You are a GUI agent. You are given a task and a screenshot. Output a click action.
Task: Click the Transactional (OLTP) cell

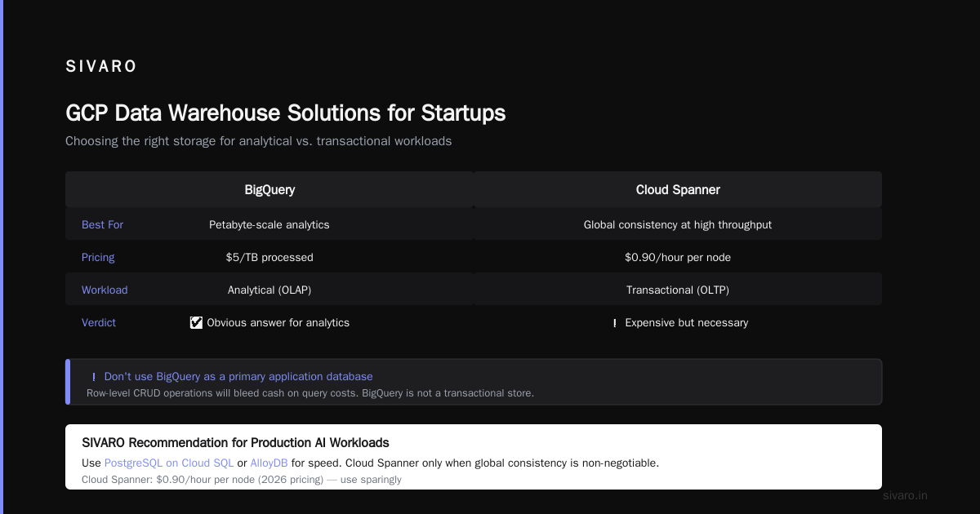pos(678,290)
